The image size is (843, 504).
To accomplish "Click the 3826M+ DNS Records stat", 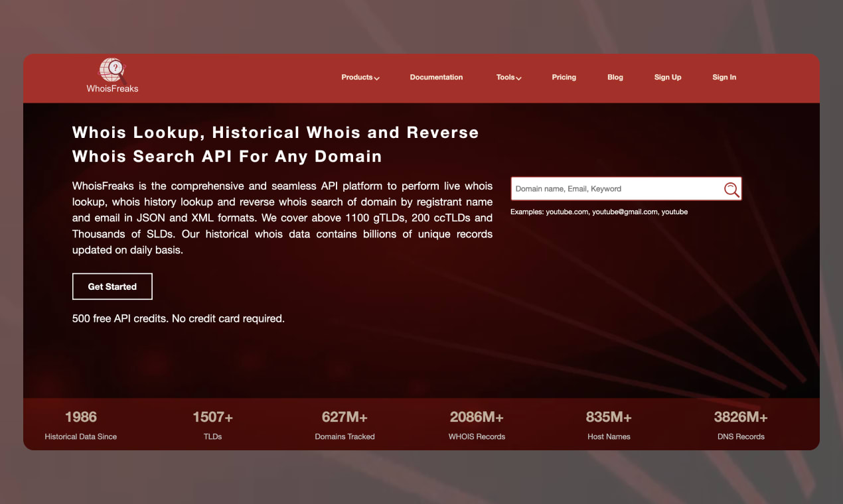I will click(741, 424).
